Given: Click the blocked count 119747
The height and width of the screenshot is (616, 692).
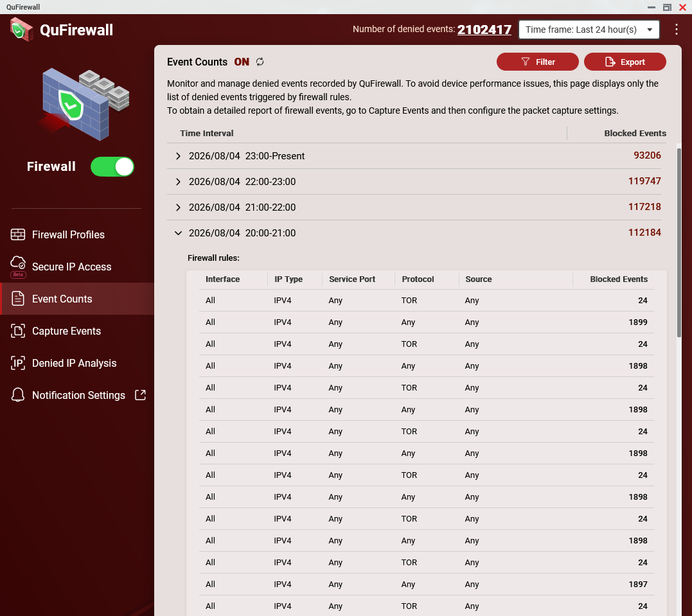Looking at the screenshot, I should pos(644,181).
